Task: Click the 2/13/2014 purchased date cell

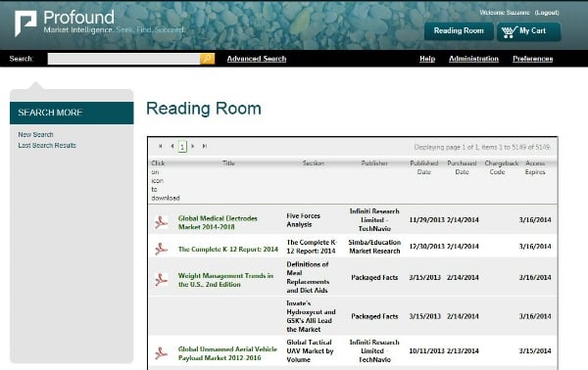Action: coord(463,350)
